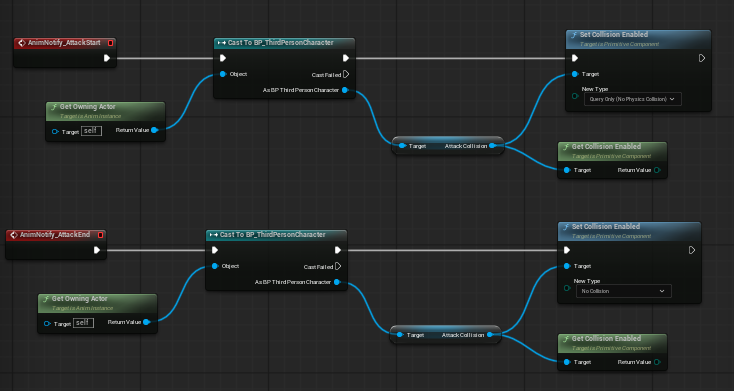Click the lower Set Collision Enabled exec input pin
The image size is (734, 391).
tap(567, 250)
